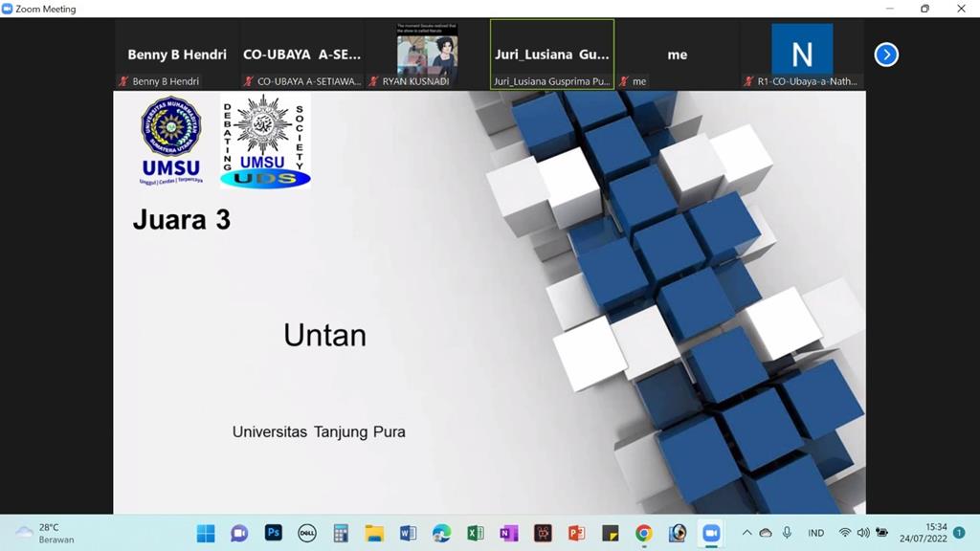The height and width of the screenshot is (551, 980).
Task: Click the CO-UBAYA A-SETIAWAN participant tile
Action: click(x=301, y=55)
